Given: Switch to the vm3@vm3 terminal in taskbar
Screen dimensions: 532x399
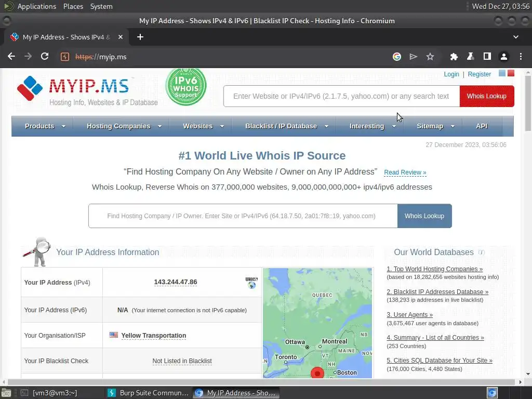Looking at the screenshot, I should pos(49,393).
